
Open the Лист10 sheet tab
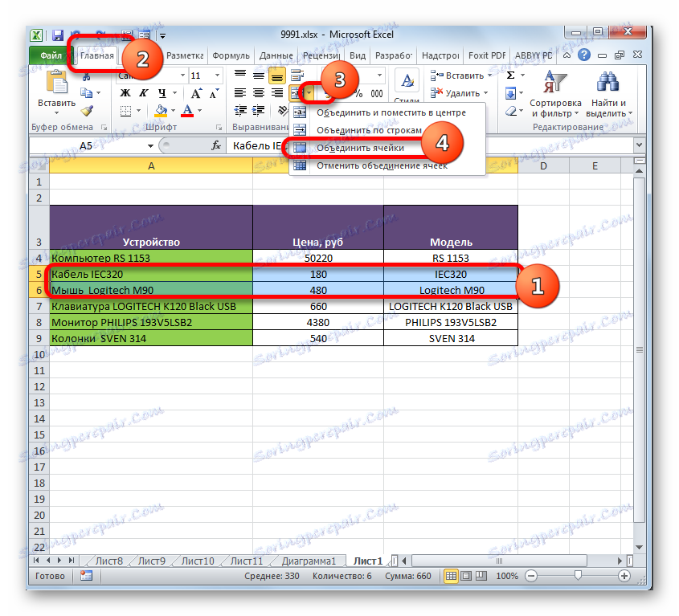coord(198,561)
